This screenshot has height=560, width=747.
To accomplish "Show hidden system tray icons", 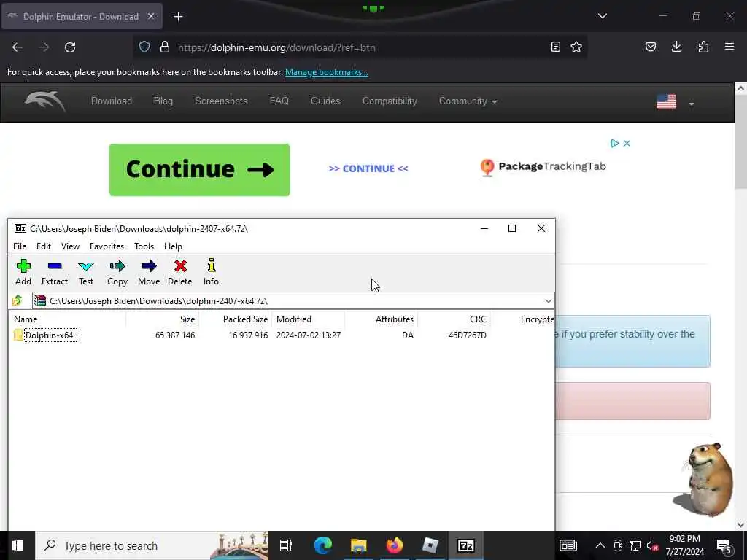I will [600, 545].
